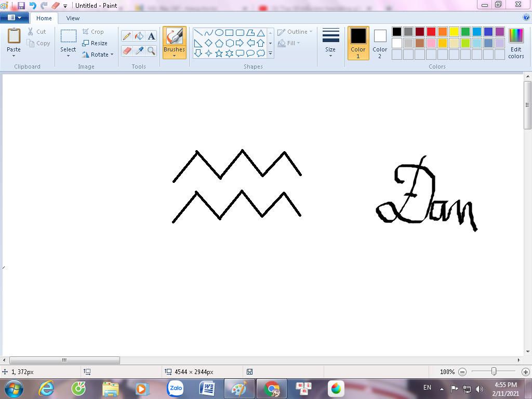
Task: Pick the yellow color swatch
Action: (454, 32)
